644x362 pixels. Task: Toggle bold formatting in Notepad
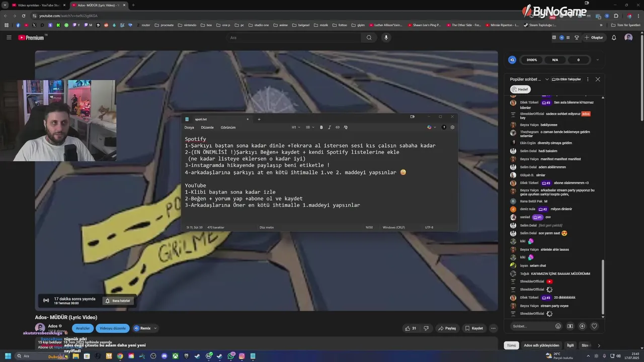coord(321,127)
